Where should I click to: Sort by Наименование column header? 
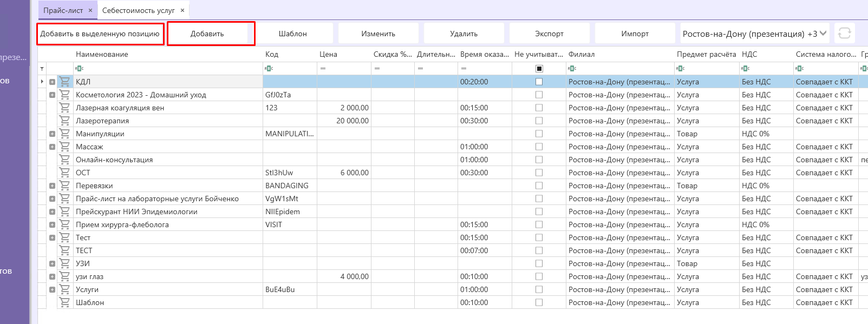(x=168, y=54)
